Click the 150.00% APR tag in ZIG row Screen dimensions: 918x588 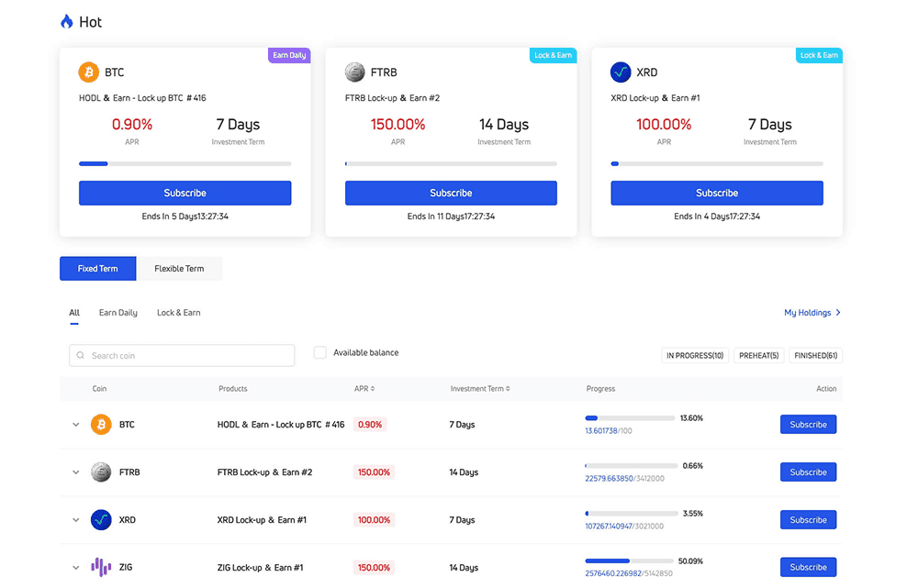pyautogui.click(x=375, y=568)
